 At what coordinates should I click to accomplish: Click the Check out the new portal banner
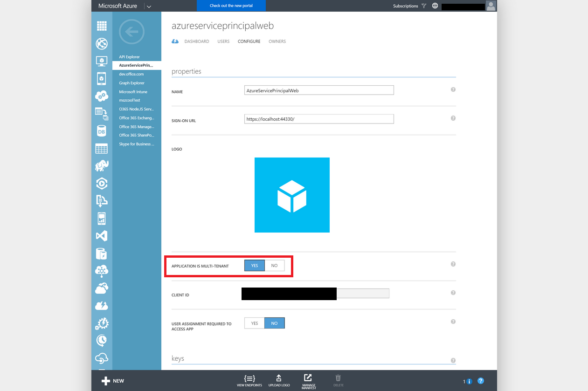[231, 6]
